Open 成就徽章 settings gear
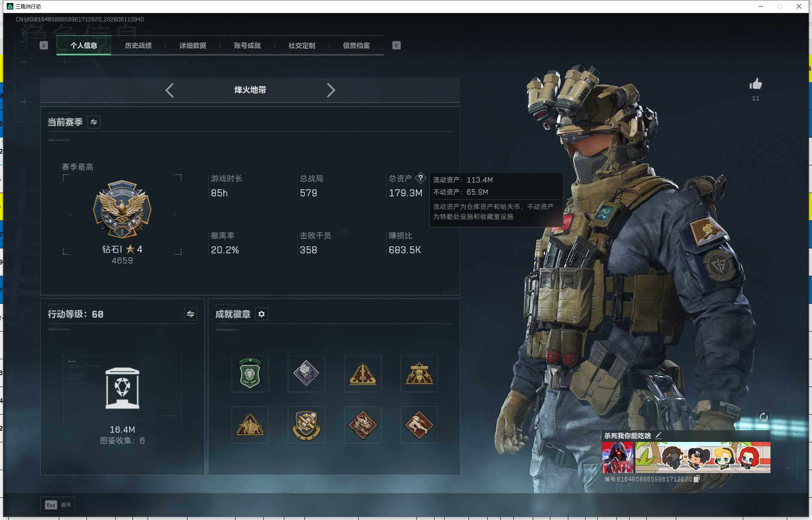 (262, 314)
